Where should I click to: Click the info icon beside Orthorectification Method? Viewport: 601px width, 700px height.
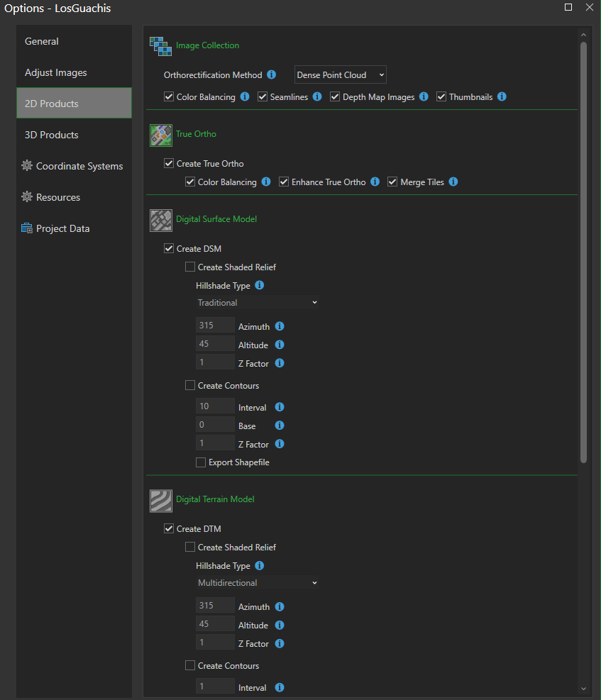click(282, 75)
